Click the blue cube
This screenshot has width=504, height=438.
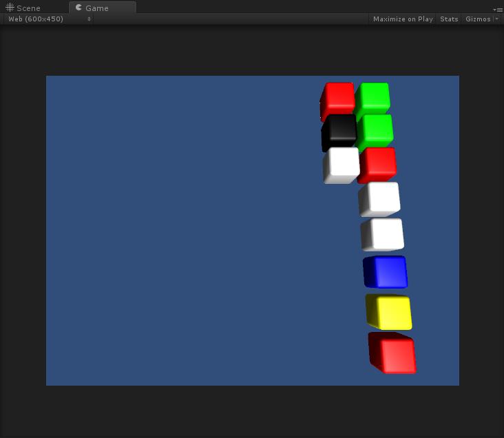click(x=386, y=272)
